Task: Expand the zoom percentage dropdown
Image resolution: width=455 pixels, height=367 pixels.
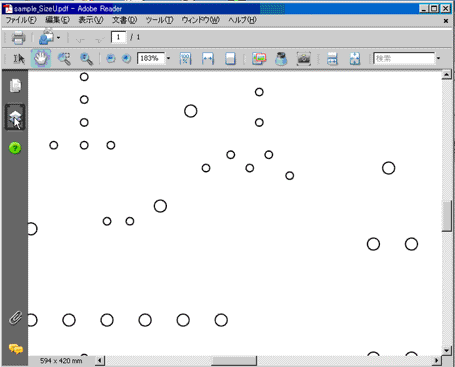Action: tap(168, 59)
